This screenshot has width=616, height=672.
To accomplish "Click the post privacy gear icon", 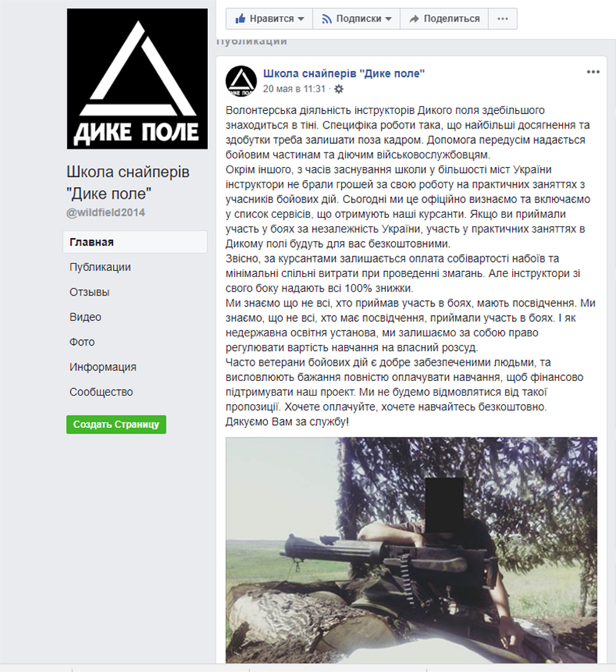I will point(339,89).
